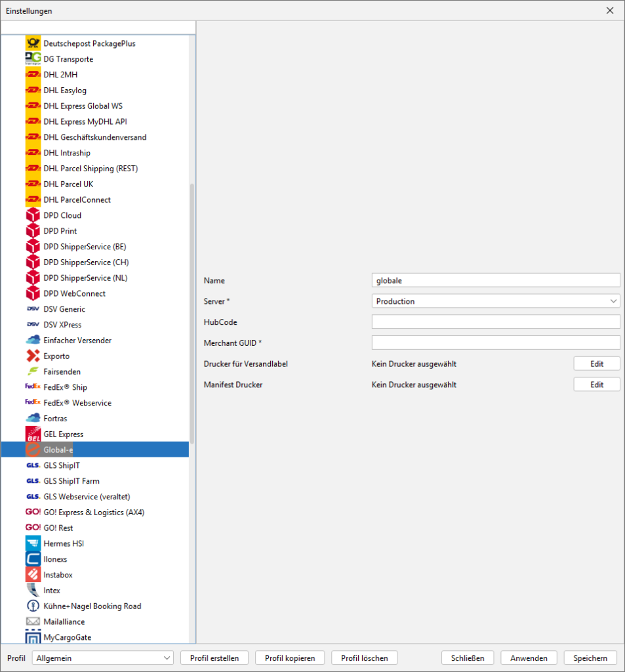Close the Einstellungen window
This screenshot has width=625, height=672.
pos(610,10)
